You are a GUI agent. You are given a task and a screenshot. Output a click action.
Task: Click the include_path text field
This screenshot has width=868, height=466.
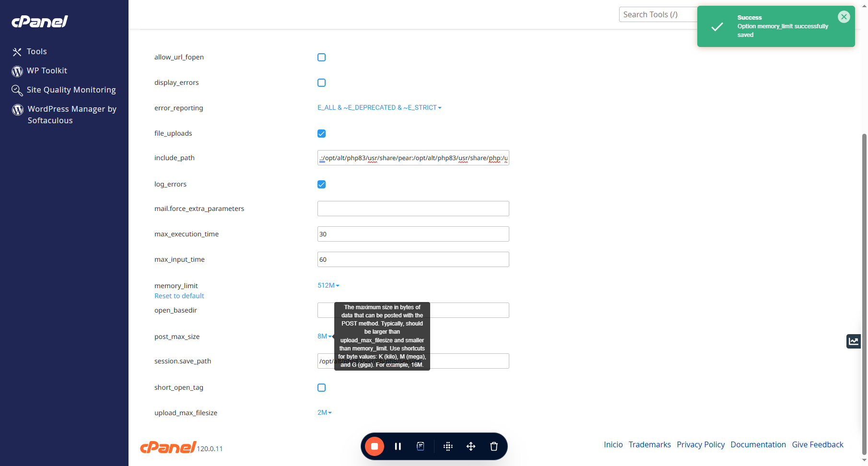413,158
